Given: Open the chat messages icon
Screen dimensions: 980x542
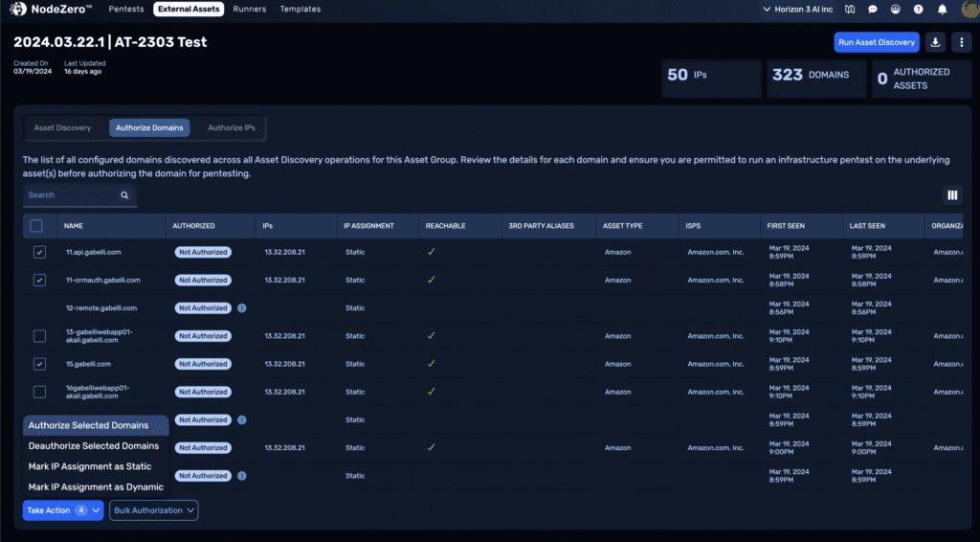Looking at the screenshot, I should 872,10.
